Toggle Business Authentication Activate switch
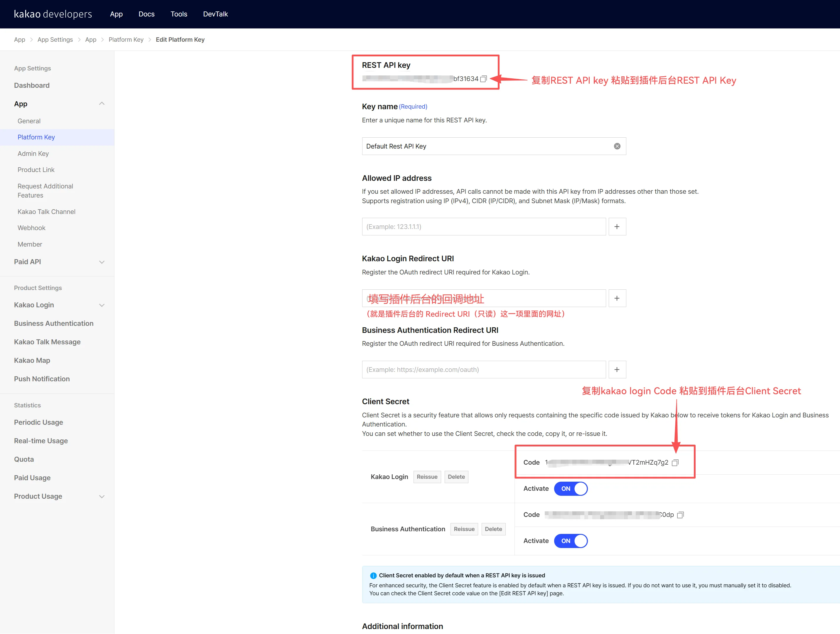Viewport: 840px width, 634px height. pyautogui.click(x=571, y=541)
